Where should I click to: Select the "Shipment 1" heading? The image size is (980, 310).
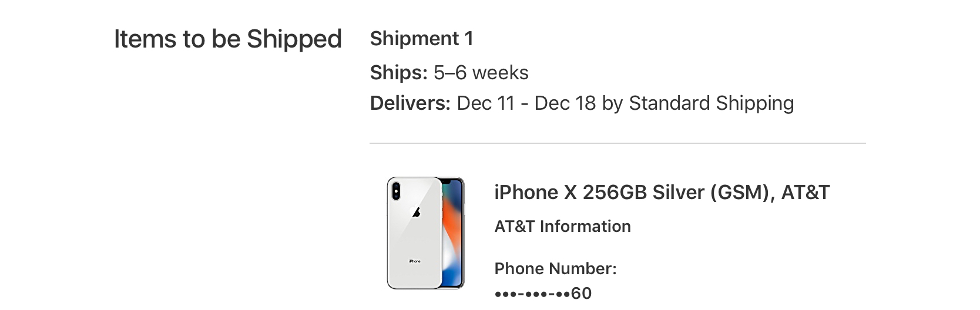[x=421, y=39]
